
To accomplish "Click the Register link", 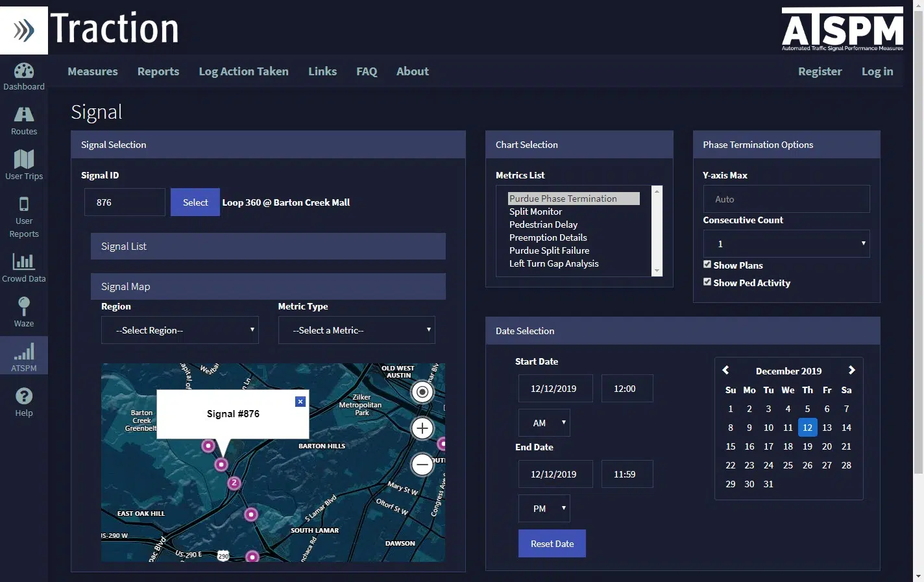I will click(820, 71).
